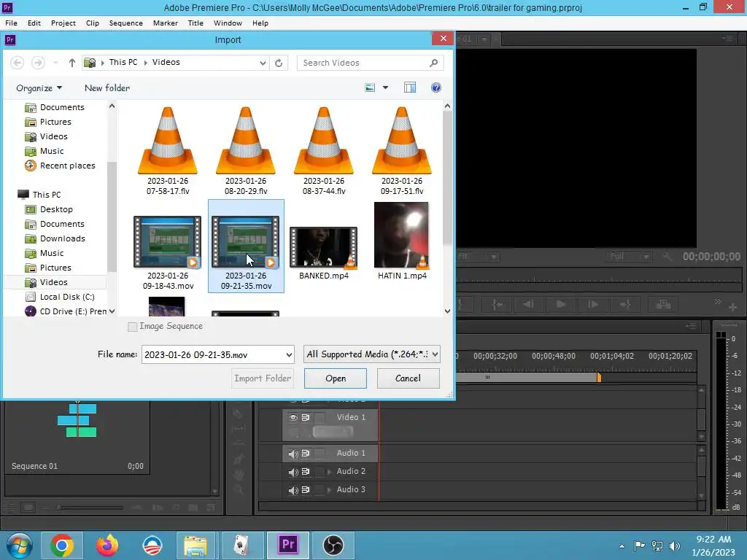Screen dimensions: 747x560
Task: Select This PC in navigation tree
Action: pyautogui.click(x=39, y=194)
